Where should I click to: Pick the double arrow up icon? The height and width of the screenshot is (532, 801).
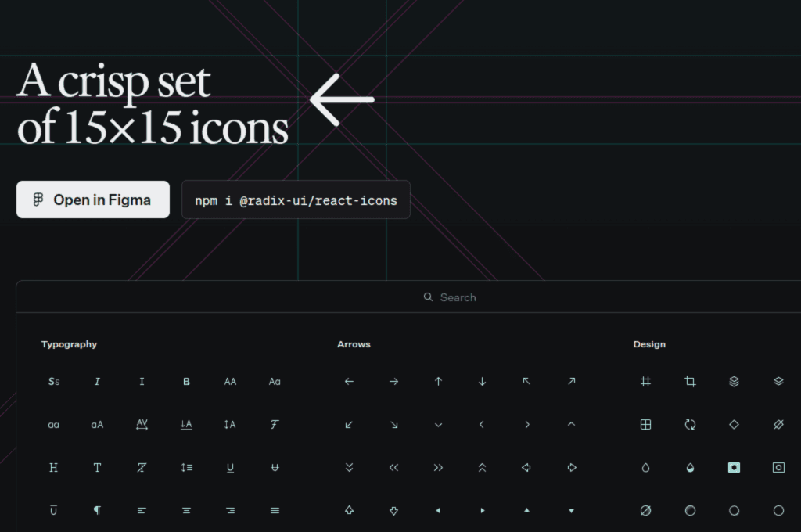482,467
